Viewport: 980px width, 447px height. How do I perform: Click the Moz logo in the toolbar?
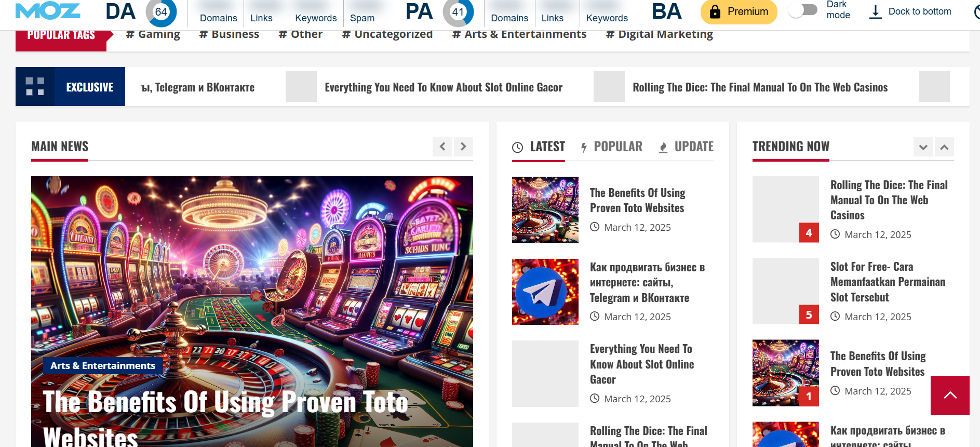pyautogui.click(x=48, y=11)
